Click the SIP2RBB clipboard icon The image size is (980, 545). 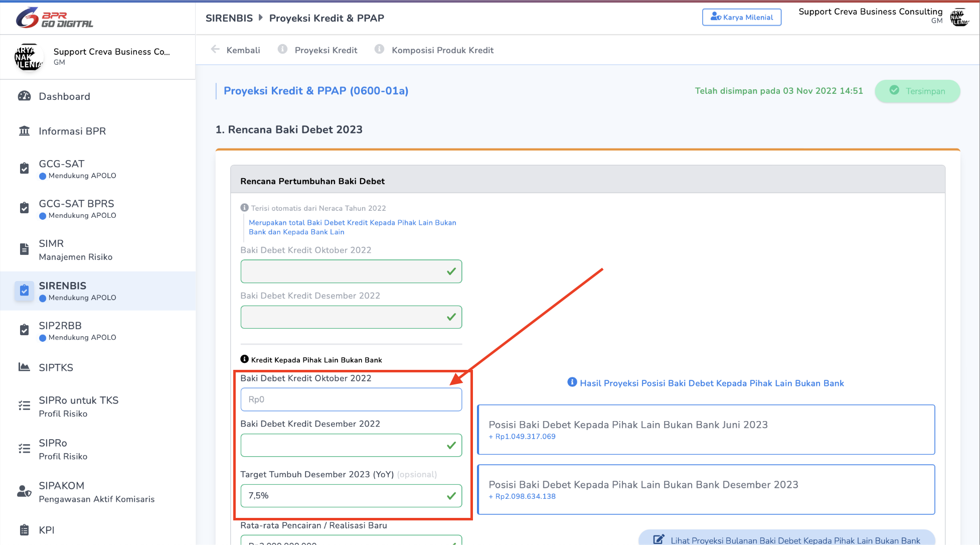click(24, 330)
